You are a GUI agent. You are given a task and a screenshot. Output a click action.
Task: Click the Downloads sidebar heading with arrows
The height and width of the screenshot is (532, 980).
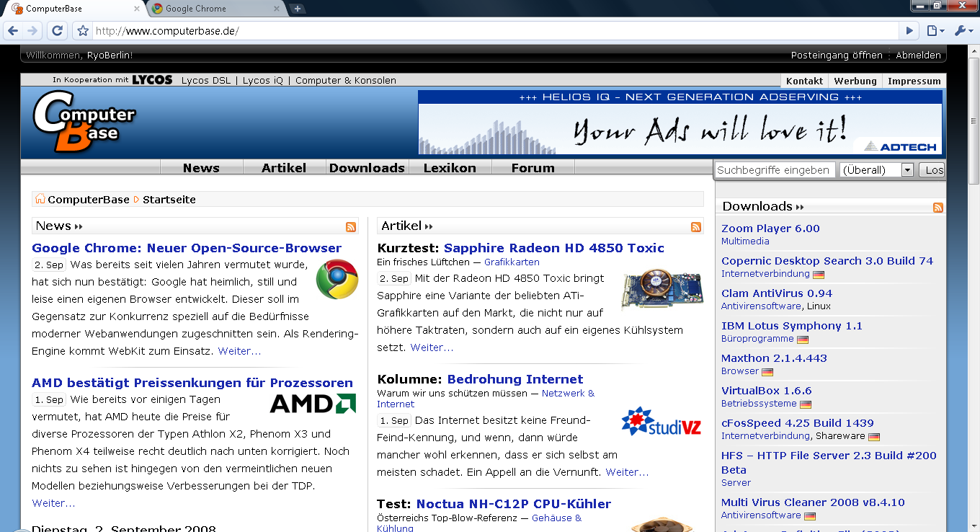point(763,206)
